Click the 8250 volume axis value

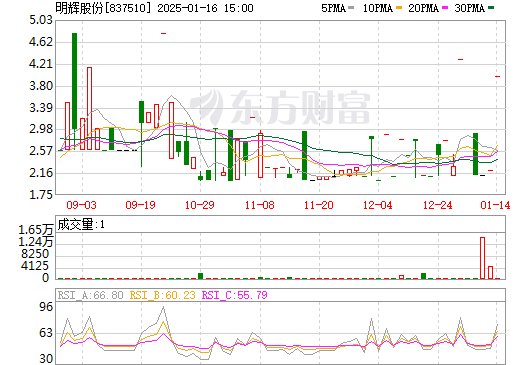35,254
